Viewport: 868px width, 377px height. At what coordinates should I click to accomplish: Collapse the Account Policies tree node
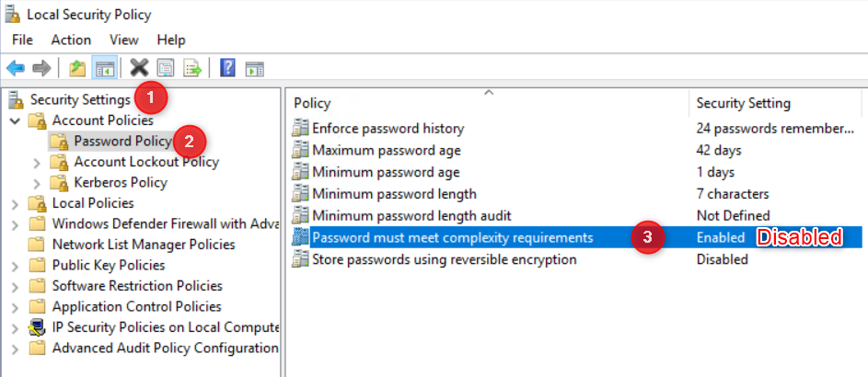coord(15,120)
